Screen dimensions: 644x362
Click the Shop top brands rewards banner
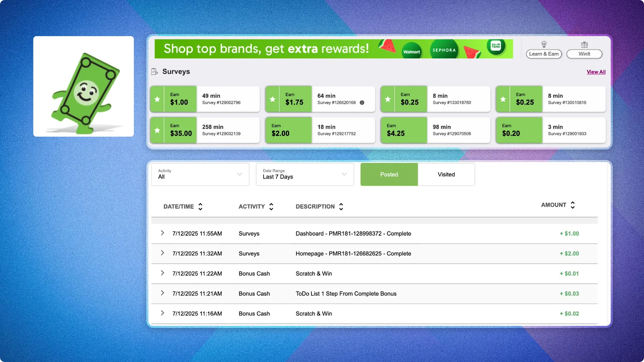[x=334, y=49]
